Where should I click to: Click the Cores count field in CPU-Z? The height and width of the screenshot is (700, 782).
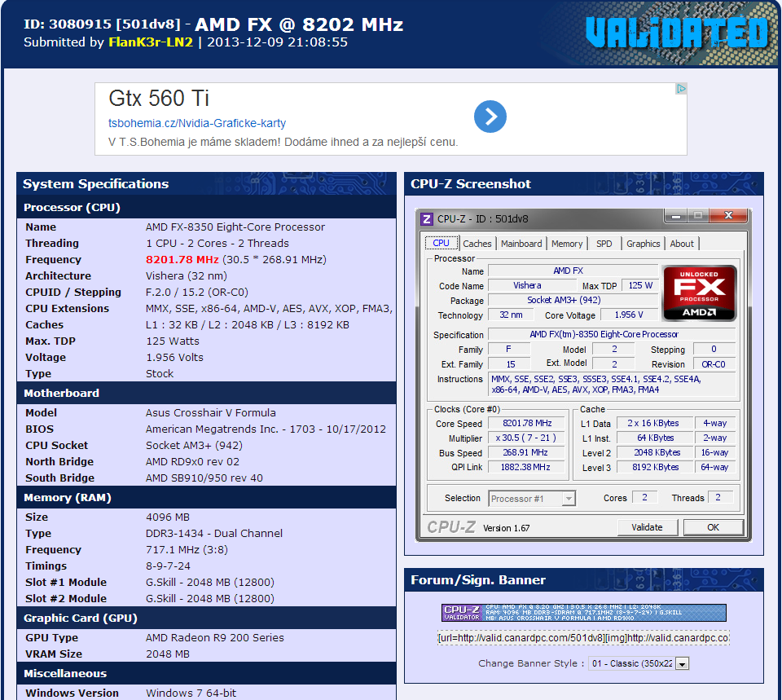point(644,497)
